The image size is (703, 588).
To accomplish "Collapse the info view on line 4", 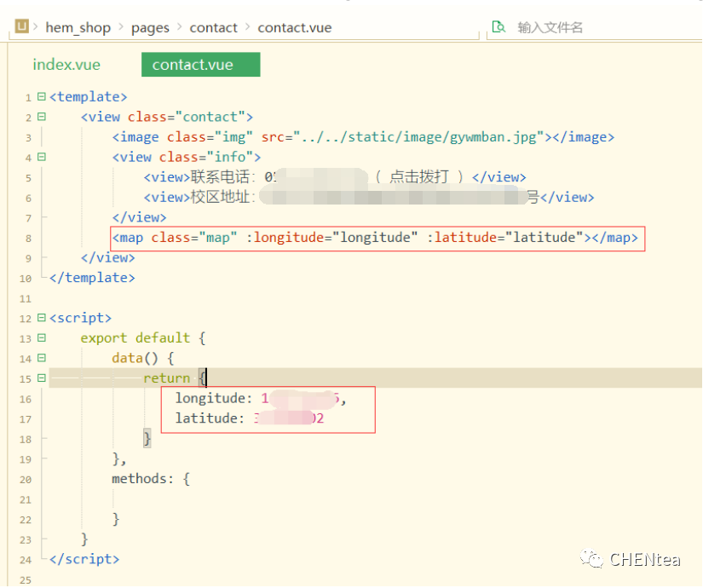I will pyautogui.click(x=42, y=157).
